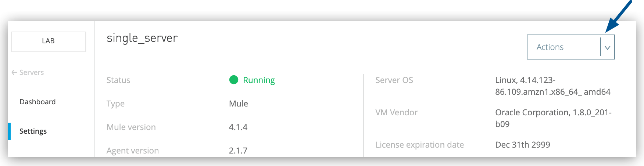Open the LAB environment selector

[49, 41]
